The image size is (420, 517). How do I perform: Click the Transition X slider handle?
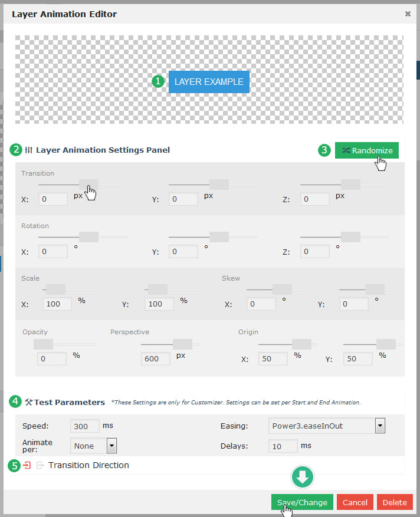click(88, 185)
